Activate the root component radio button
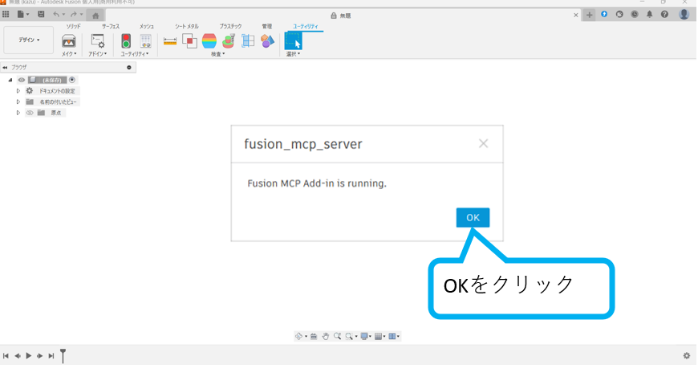The image size is (698, 365). [72, 80]
